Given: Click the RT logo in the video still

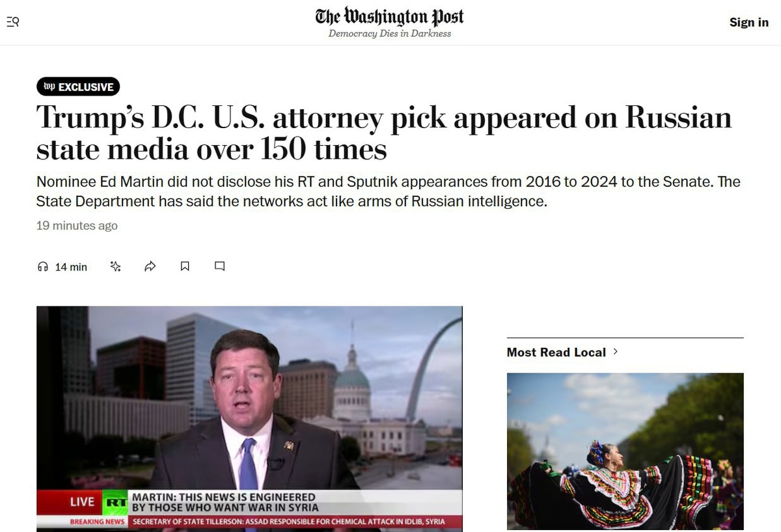Looking at the screenshot, I should tap(115, 502).
